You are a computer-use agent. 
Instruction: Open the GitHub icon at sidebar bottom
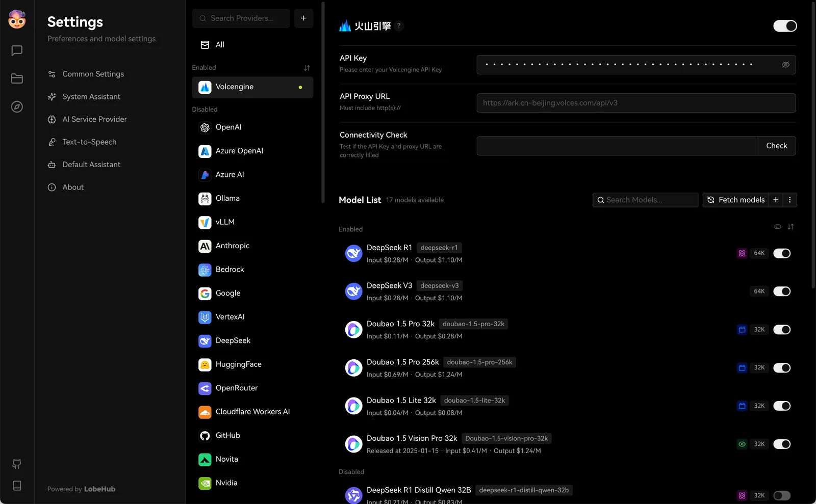[17, 464]
